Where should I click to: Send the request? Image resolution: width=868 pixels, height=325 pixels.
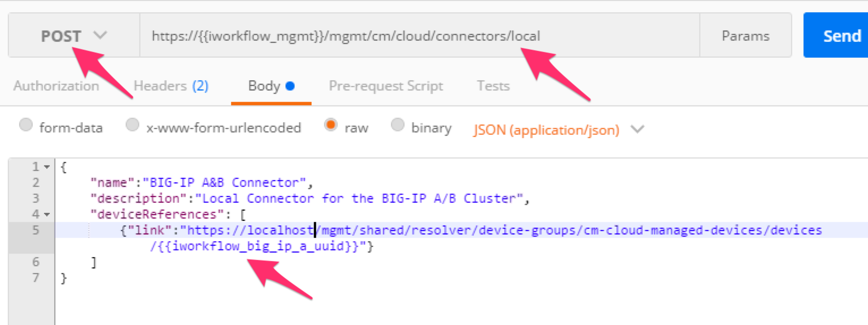836,35
